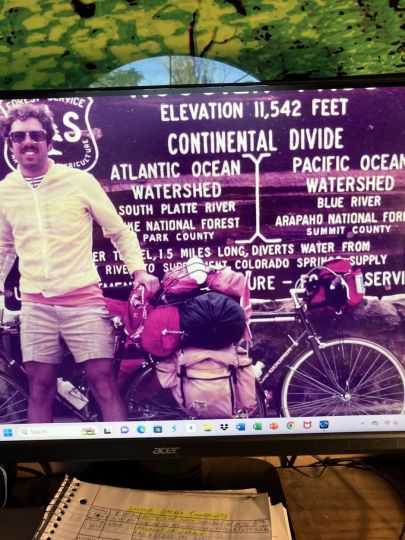Launch Google Chrome from the taskbar

(291, 426)
